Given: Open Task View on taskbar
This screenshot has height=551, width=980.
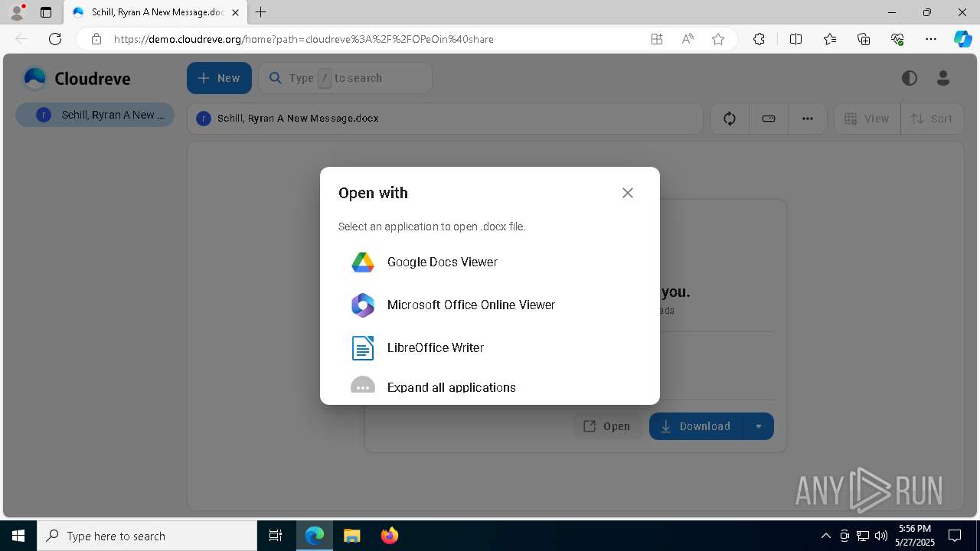Looking at the screenshot, I should tap(276, 536).
